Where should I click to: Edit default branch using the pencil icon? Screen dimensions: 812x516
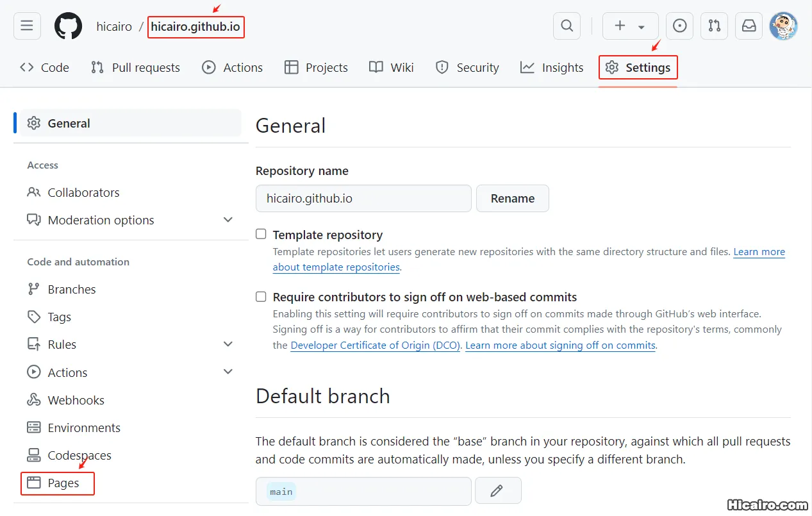click(x=498, y=491)
